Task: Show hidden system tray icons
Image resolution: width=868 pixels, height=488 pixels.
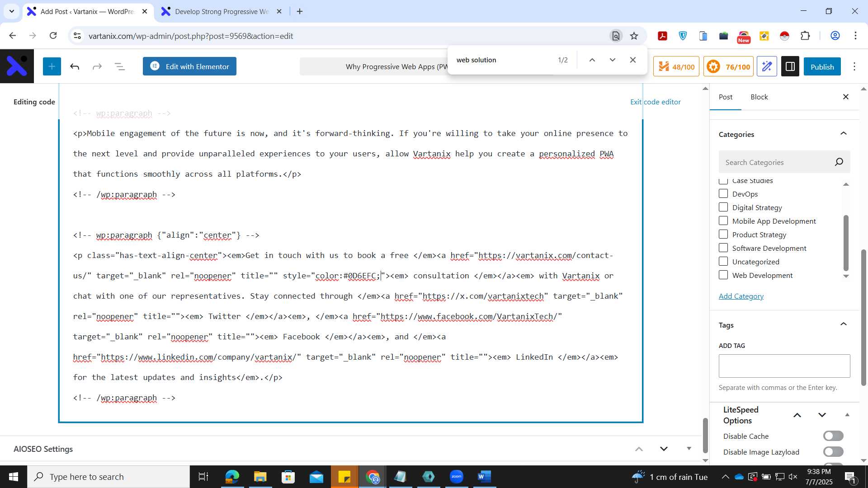Action: pyautogui.click(x=725, y=477)
